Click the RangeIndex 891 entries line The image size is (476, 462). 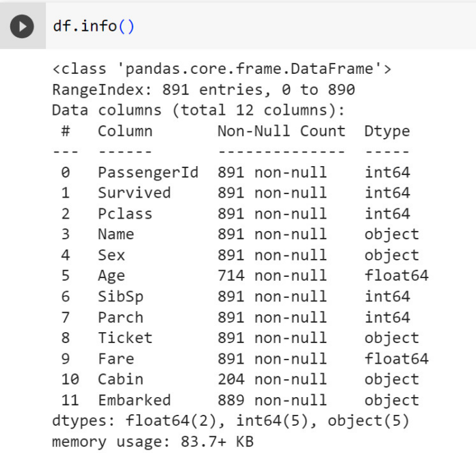coord(203,90)
